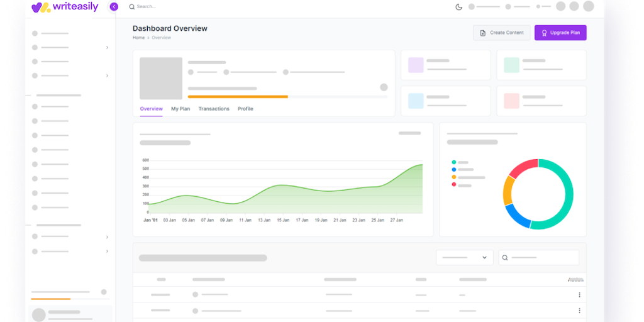Click the Create Content button
This screenshot has height=322, width=644.
(501, 33)
